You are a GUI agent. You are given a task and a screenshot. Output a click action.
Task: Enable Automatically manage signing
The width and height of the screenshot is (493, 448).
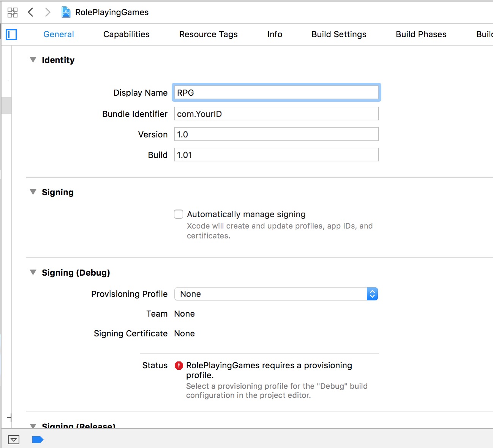(x=179, y=214)
